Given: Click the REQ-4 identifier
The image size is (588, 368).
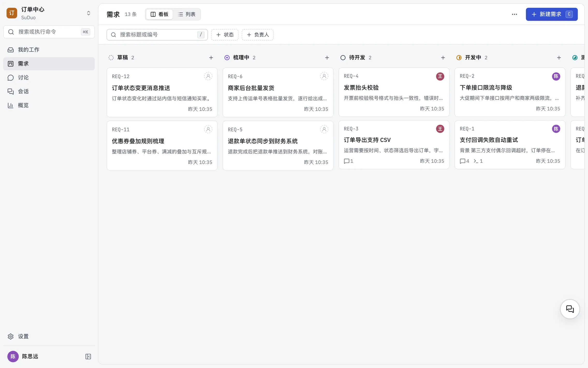Looking at the screenshot, I should click(351, 76).
